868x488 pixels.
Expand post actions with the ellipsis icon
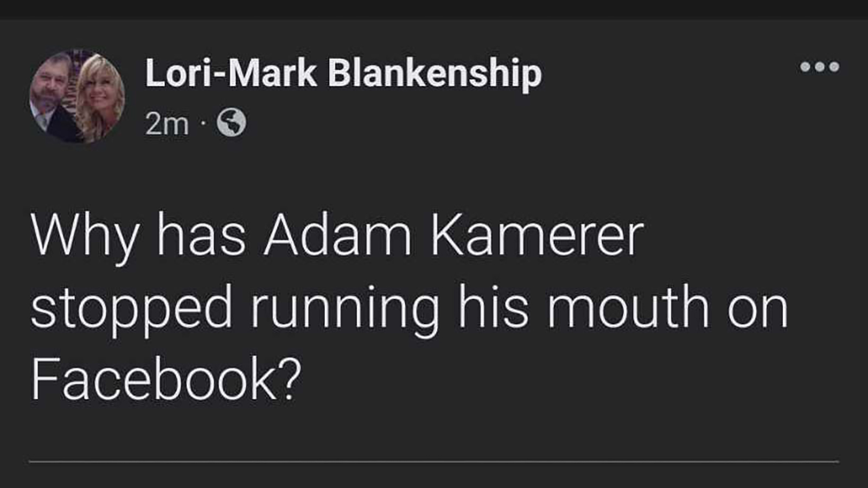(819, 67)
